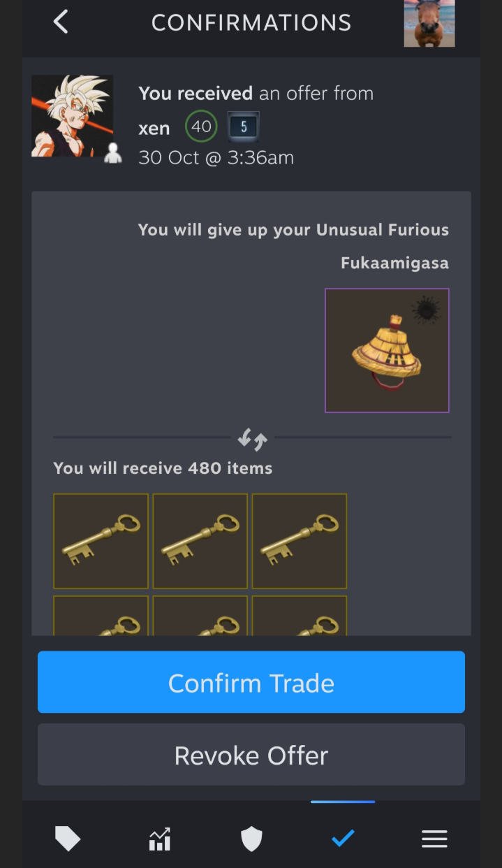Viewport: 502px width, 868px height.
Task: Tap the trade swap arrows icon
Action: [x=252, y=439]
